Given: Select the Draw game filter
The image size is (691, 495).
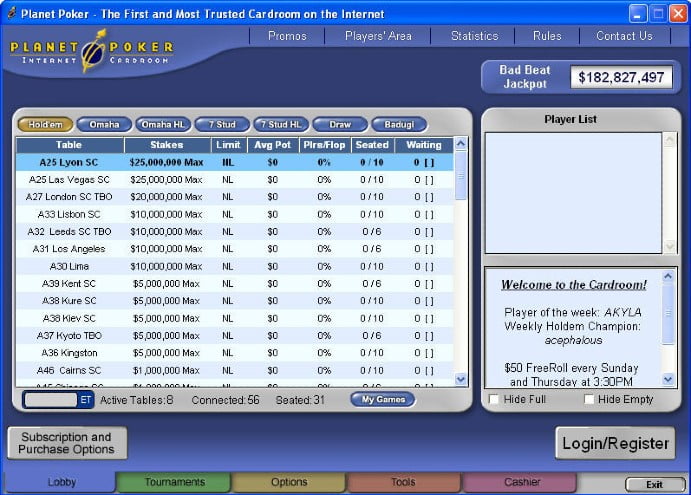Looking at the screenshot, I should tap(340, 125).
